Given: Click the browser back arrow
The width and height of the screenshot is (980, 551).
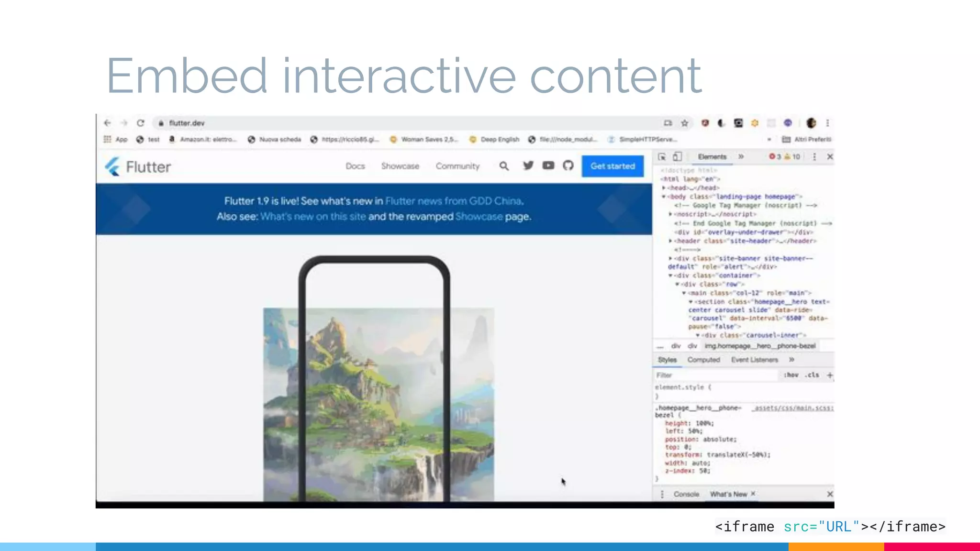Looking at the screenshot, I should tap(108, 123).
